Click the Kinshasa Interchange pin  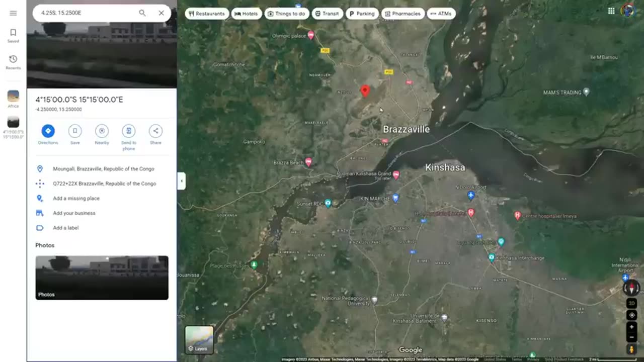coord(492,257)
